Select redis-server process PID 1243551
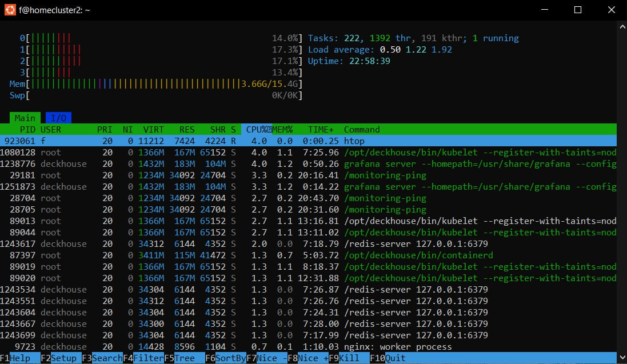The height and width of the screenshot is (364, 627). pos(308,301)
